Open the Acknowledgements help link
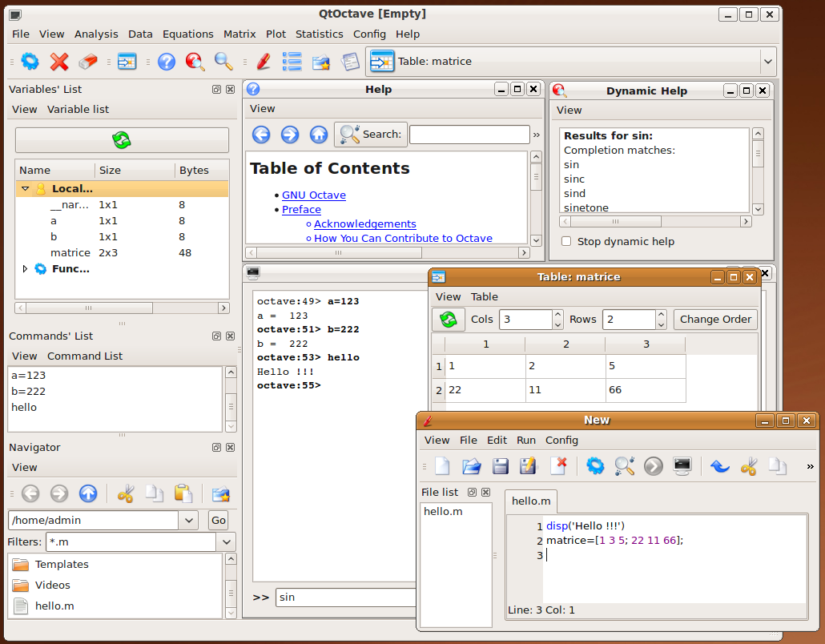Image resolution: width=825 pixels, height=644 pixels. pyautogui.click(x=365, y=224)
